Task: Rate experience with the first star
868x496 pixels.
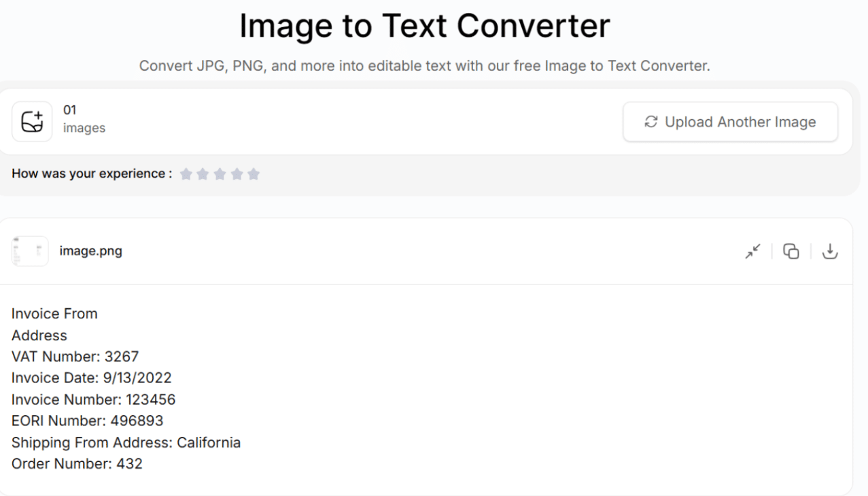Action: (x=186, y=174)
